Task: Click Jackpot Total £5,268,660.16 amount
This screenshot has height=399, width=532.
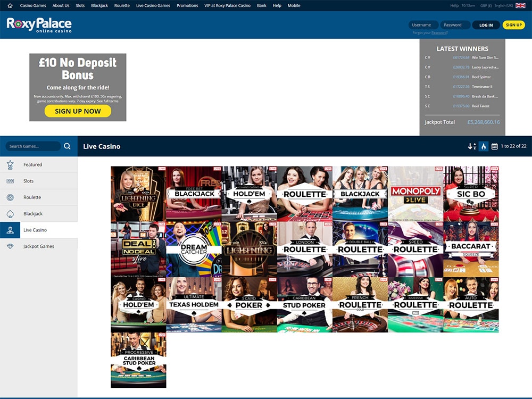Action: pyautogui.click(x=484, y=122)
